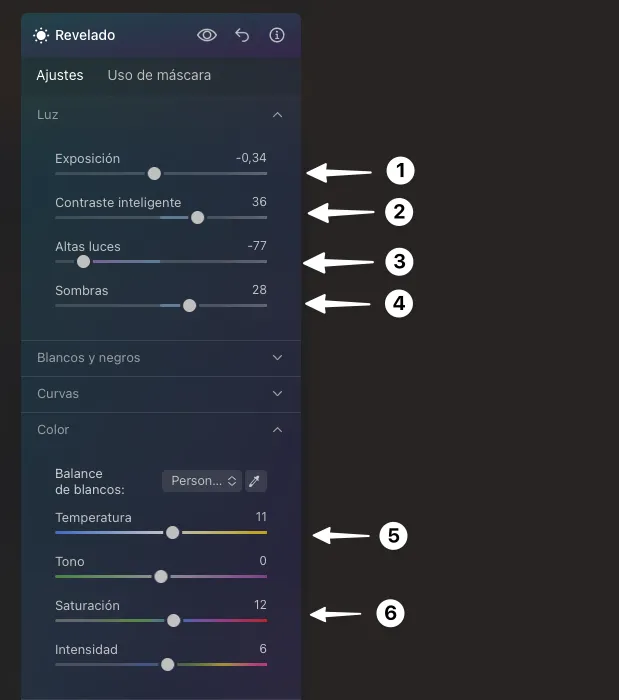Switch to the Ajustes tab

tap(60, 75)
